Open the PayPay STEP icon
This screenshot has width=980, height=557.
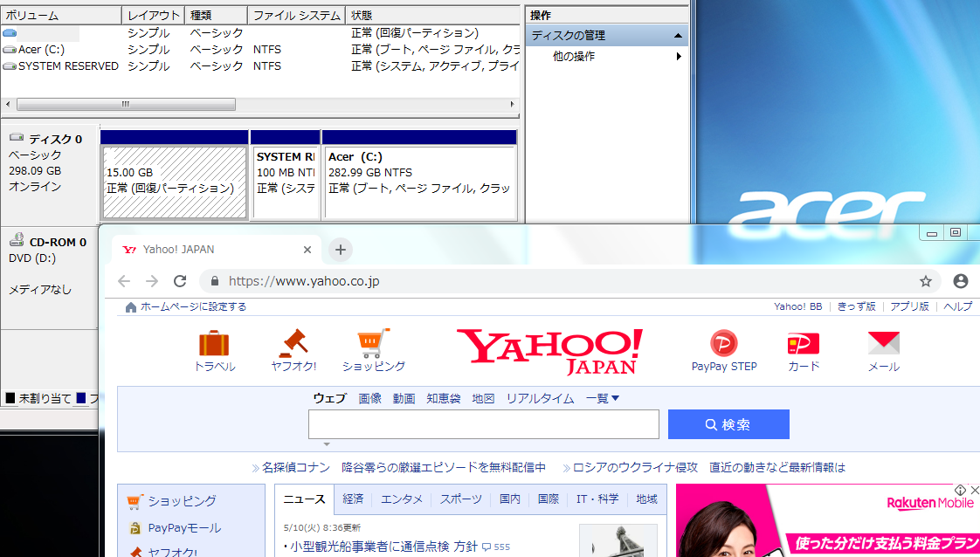[724, 343]
